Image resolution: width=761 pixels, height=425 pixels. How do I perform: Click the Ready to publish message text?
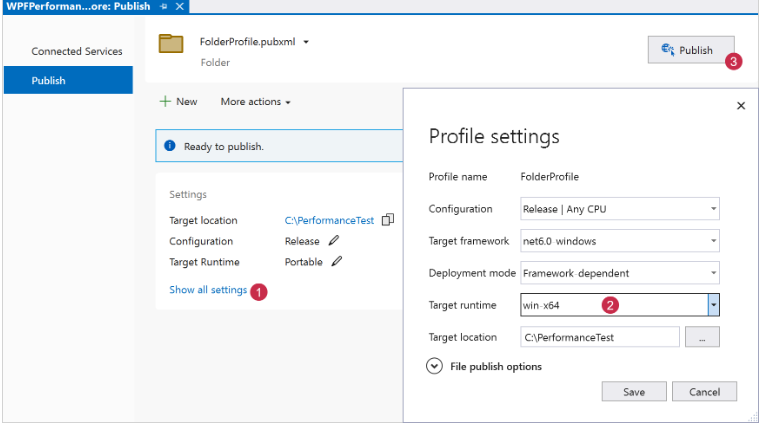click(224, 147)
